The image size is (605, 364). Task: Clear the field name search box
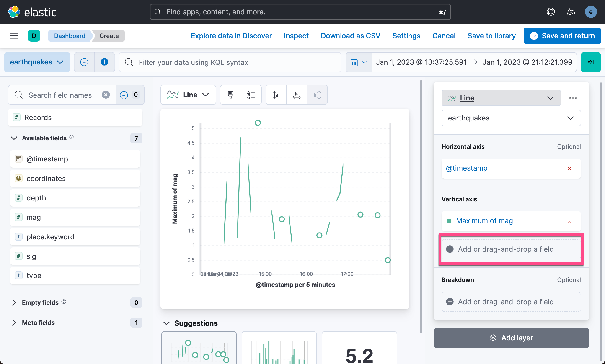[106, 95]
